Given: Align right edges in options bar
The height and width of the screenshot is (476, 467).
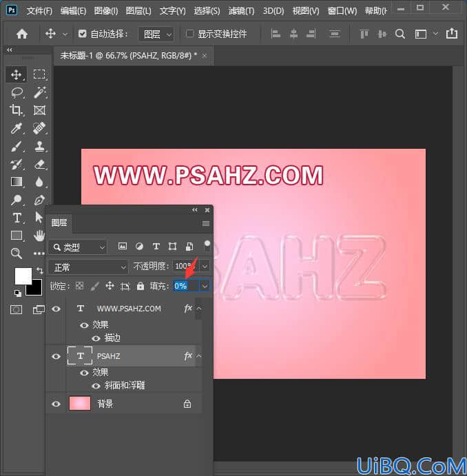Looking at the screenshot, I should click(x=311, y=34).
